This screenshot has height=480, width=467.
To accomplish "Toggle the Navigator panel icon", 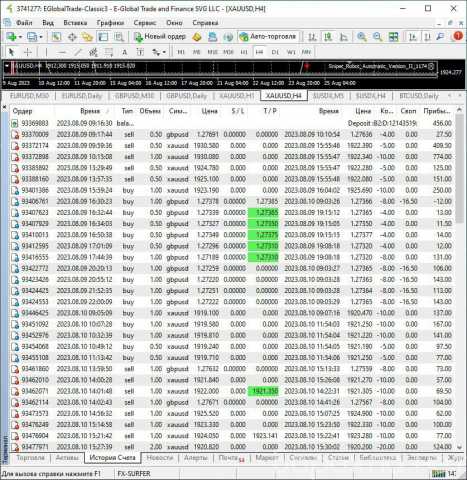I will pyautogui.click(x=87, y=37).
